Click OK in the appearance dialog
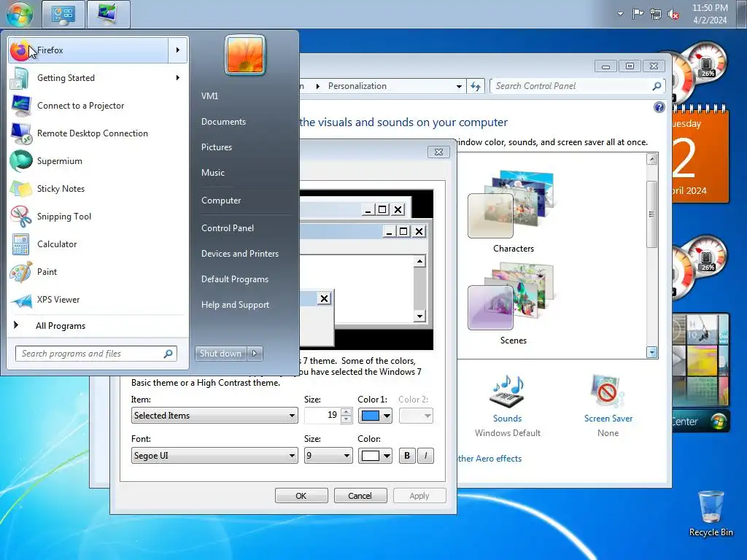This screenshot has width=747, height=560. point(301,496)
